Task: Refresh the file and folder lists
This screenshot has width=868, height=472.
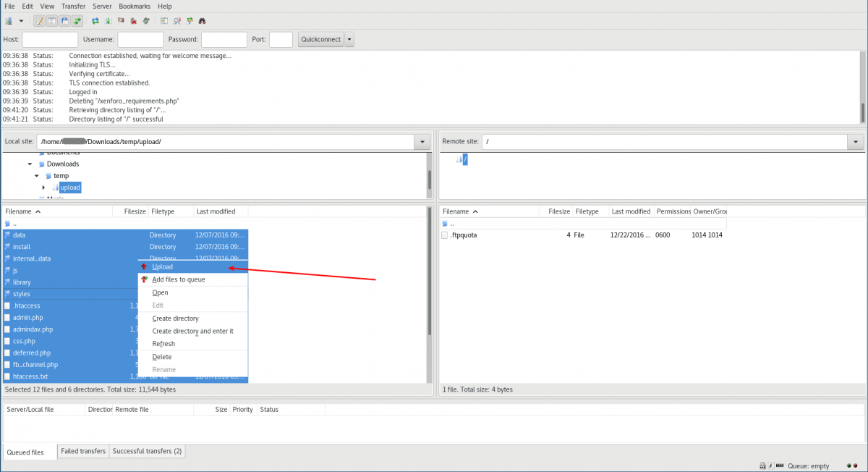Action: [95, 20]
